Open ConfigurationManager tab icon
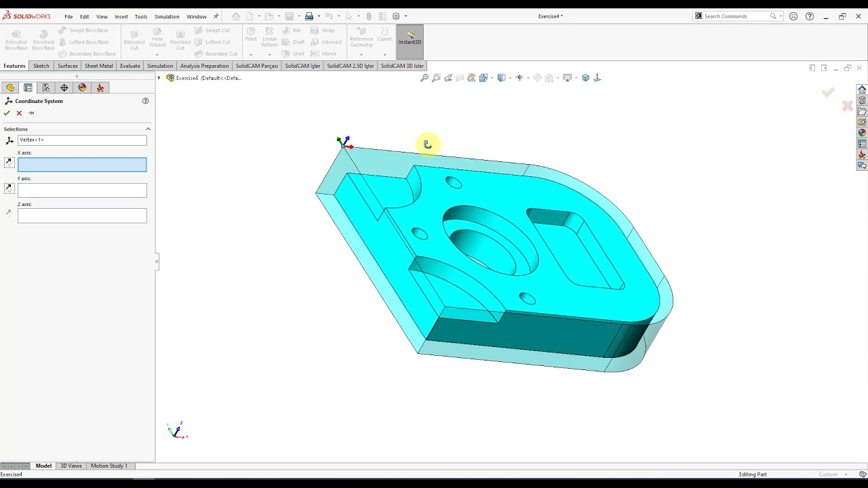This screenshot has width=868, height=488. pyautogui.click(x=46, y=87)
